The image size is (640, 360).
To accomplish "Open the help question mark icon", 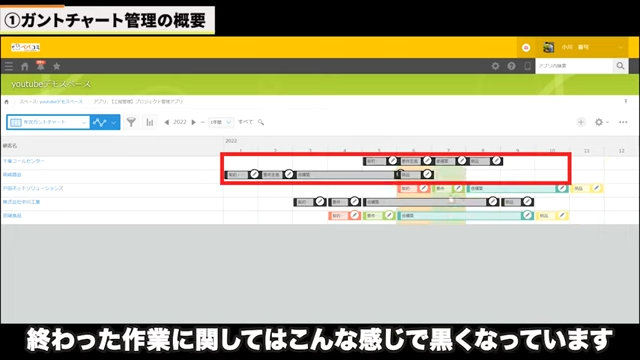I will (x=511, y=66).
